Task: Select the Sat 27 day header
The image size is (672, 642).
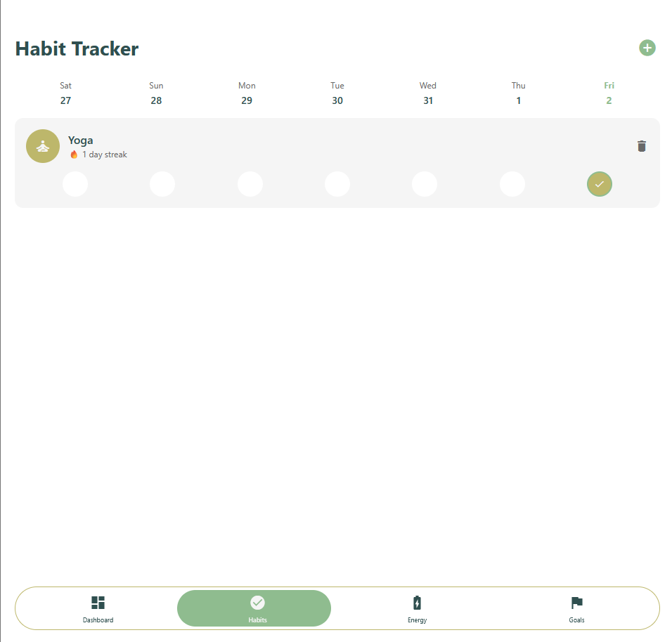Action: pyautogui.click(x=65, y=93)
